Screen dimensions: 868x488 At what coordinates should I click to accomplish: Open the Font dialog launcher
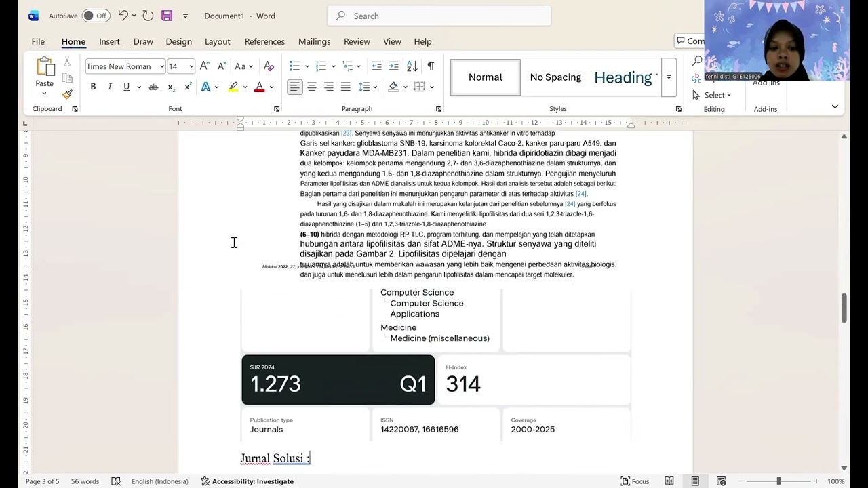click(277, 109)
